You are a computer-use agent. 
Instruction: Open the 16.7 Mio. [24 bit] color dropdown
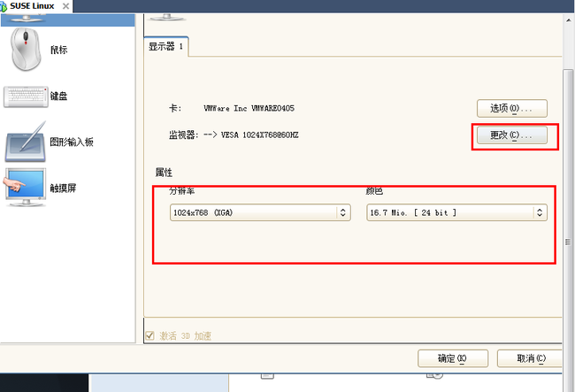point(457,212)
